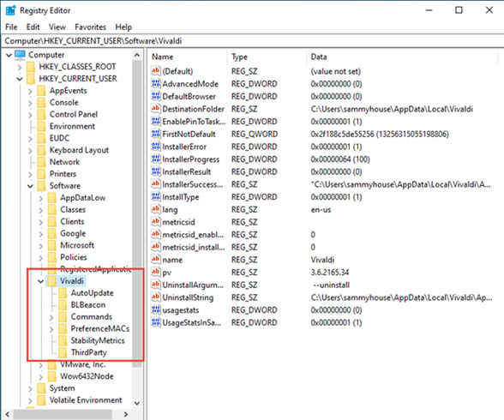The height and width of the screenshot is (420, 504).
Task: Expand the System key node
Action: 30,388
